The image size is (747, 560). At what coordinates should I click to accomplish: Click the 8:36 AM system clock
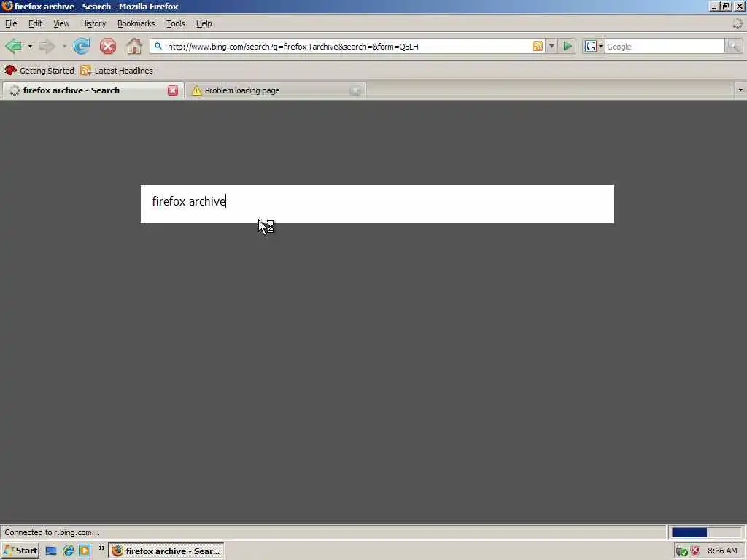722,551
